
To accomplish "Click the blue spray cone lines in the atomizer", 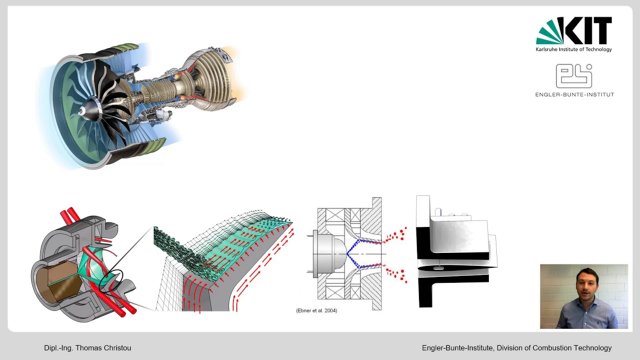I will pos(364,253).
